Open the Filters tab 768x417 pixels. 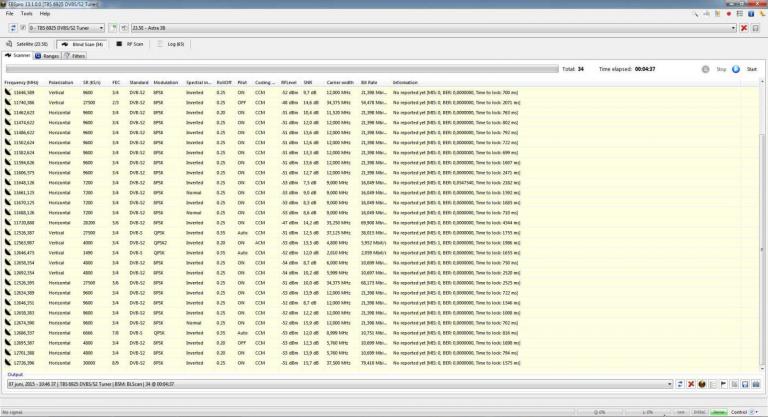pyautogui.click(x=78, y=56)
